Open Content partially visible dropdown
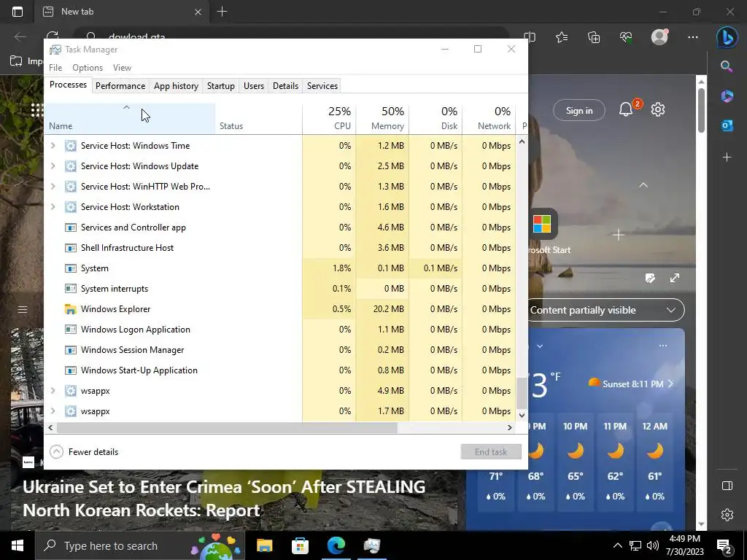Screen dimensions: 747x560 click(x=605, y=311)
